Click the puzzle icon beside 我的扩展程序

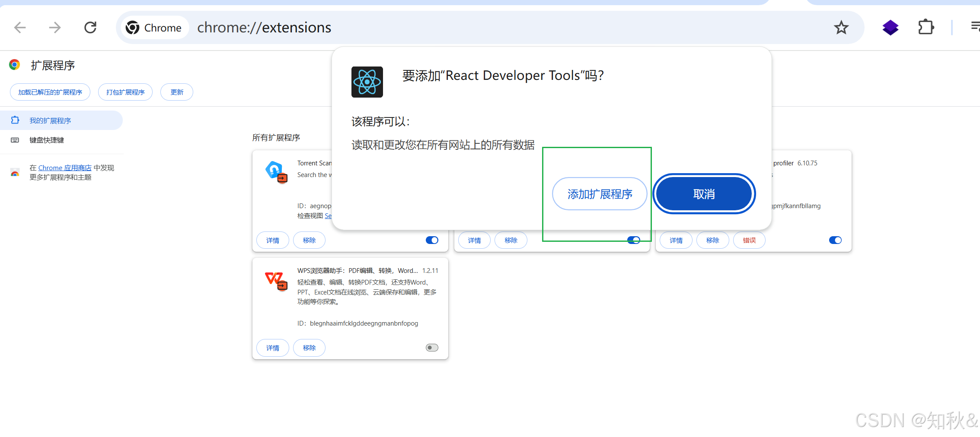coord(15,120)
